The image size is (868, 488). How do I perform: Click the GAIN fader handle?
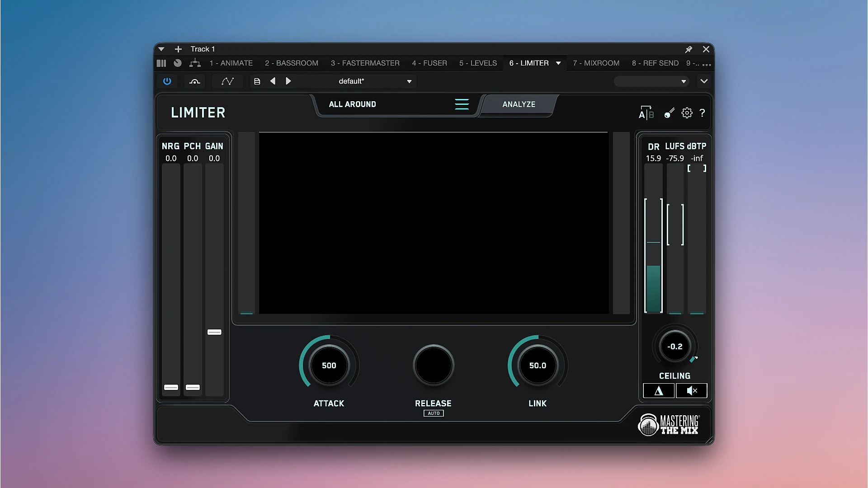[214, 332]
